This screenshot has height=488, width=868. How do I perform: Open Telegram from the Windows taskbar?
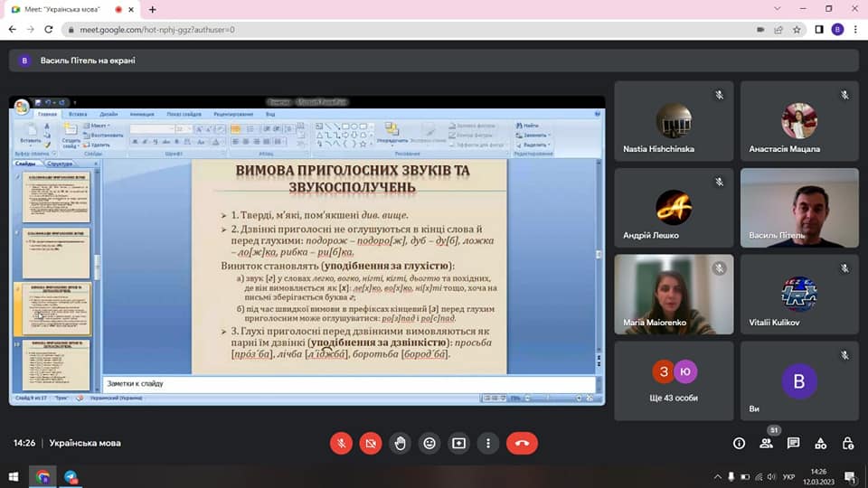click(71, 476)
